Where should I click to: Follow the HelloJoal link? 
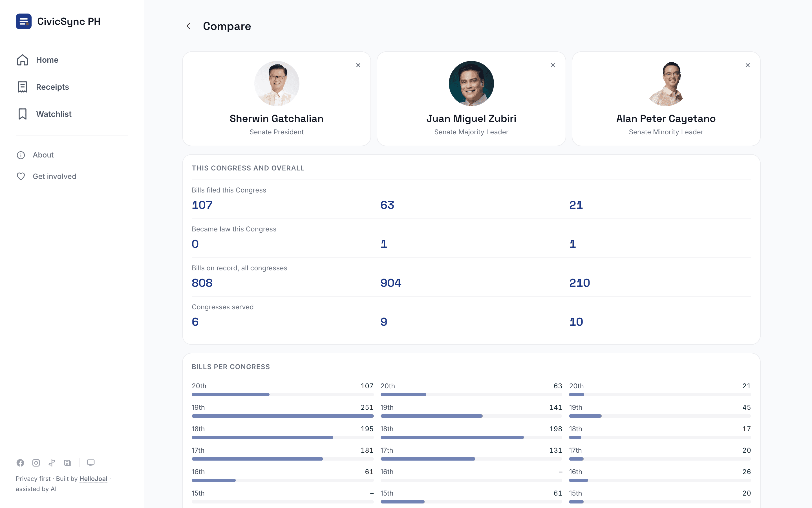click(x=93, y=479)
